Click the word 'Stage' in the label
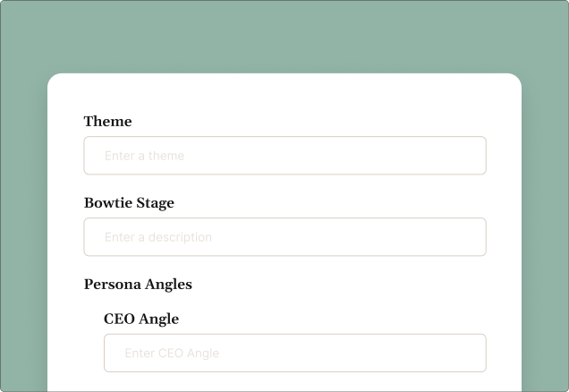Viewport: 569px width, 392px height. coord(155,203)
